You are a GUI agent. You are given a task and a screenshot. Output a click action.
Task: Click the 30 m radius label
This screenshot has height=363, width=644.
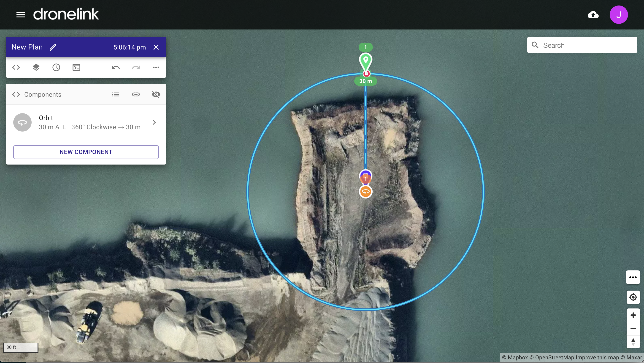[365, 81]
